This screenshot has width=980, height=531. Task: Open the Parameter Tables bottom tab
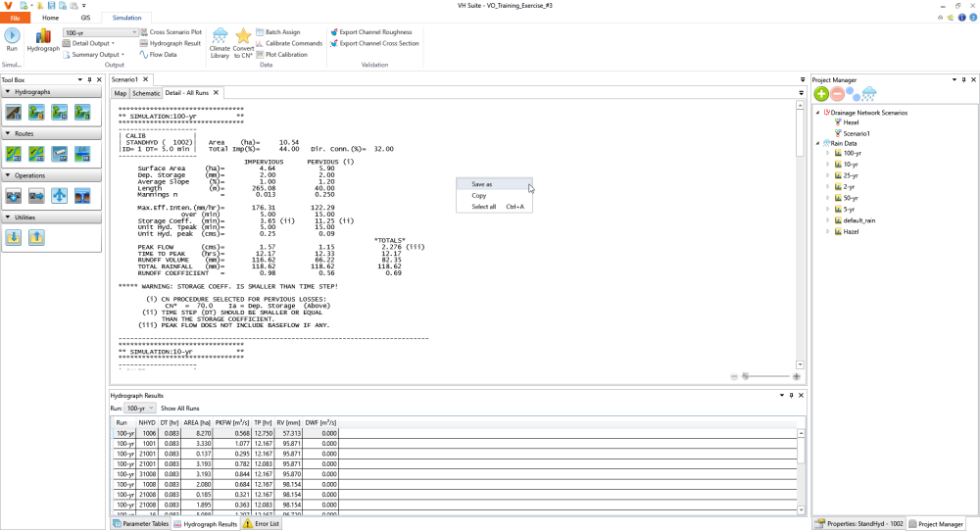point(140,524)
